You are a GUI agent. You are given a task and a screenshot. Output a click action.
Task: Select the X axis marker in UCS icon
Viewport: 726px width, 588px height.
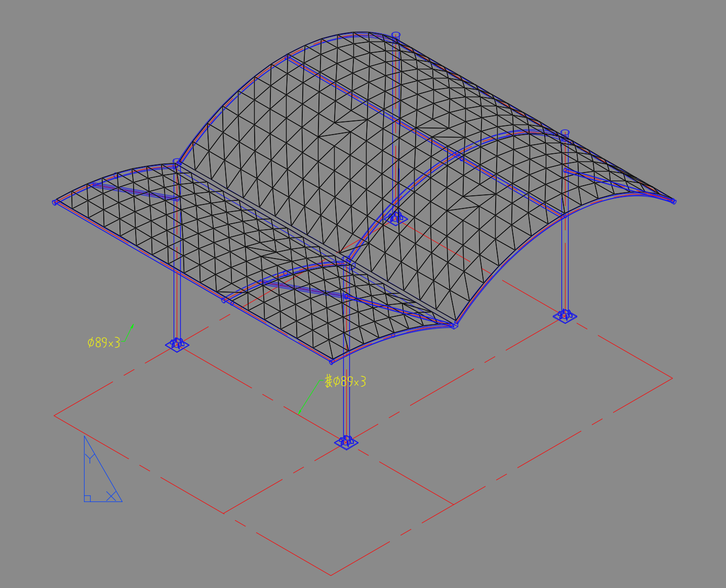coord(111,496)
